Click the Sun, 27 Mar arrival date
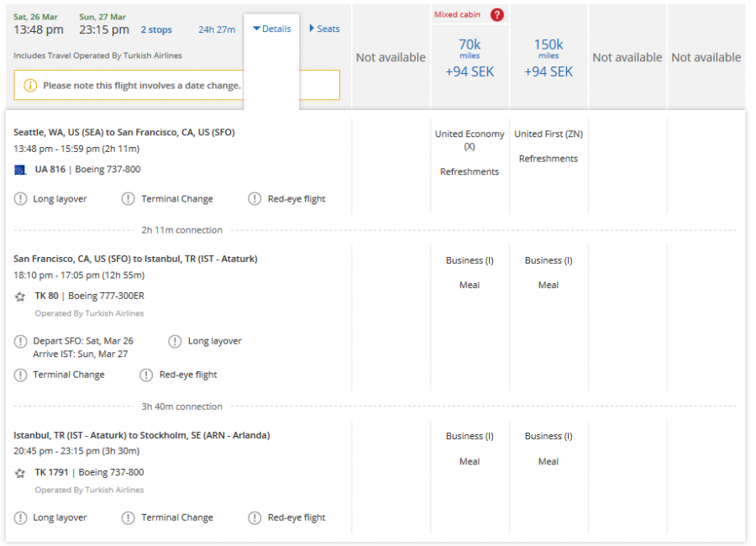The image size is (756, 546). click(x=102, y=17)
